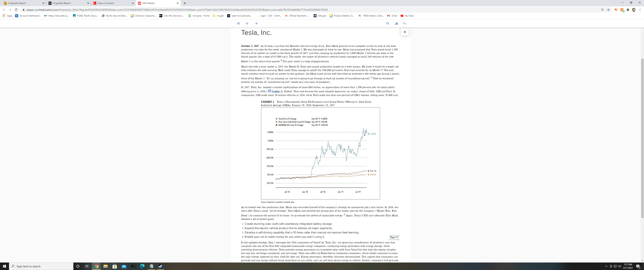Viewport: 644px width, 270px height.
Task: Open the Product Details bookmark
Action: (342, 16)
